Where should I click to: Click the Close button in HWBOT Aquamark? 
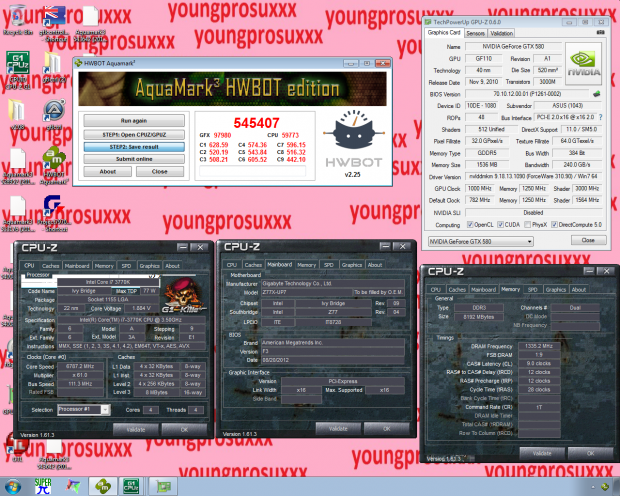(x=160, y=172)
